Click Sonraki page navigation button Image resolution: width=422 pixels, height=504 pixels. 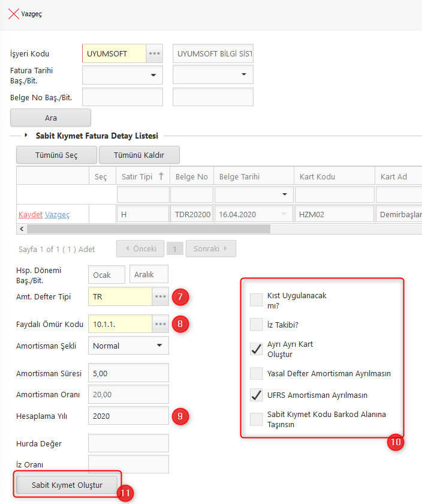[x=210, y=248]
